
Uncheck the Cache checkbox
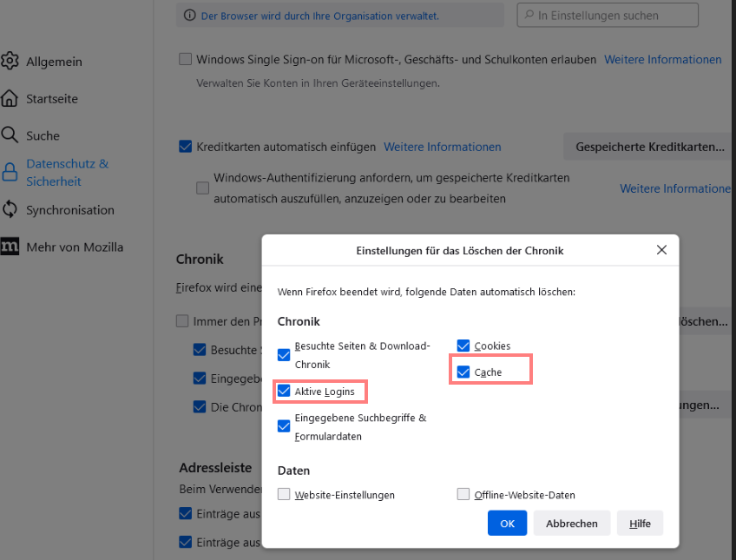463,372
